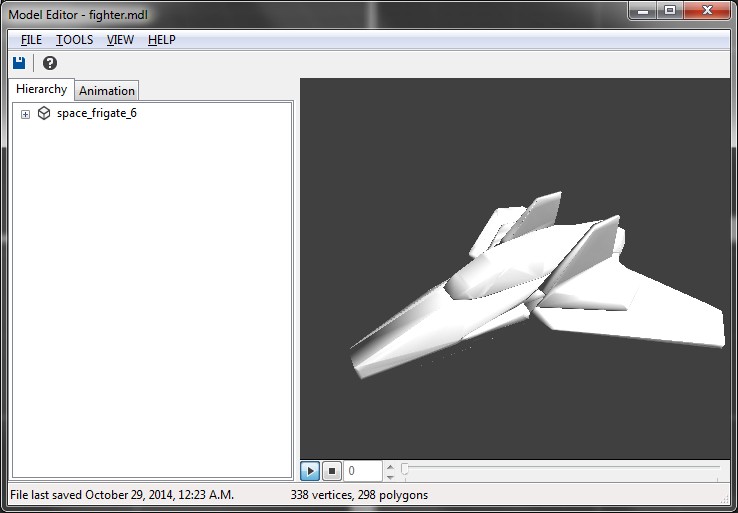Switch to the Hierarchy tab
The height and width of the screenshot is (513, 738).
(42, 89)
